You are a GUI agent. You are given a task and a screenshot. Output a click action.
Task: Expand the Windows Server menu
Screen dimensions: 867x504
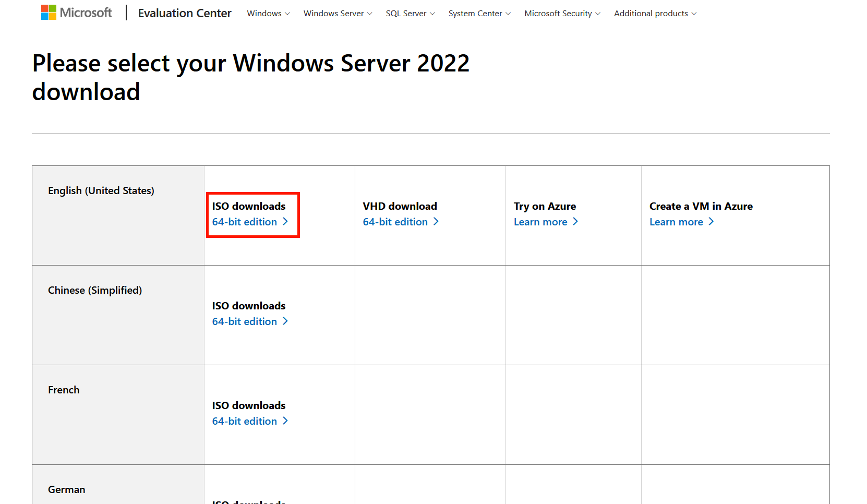tap(338, 13)
